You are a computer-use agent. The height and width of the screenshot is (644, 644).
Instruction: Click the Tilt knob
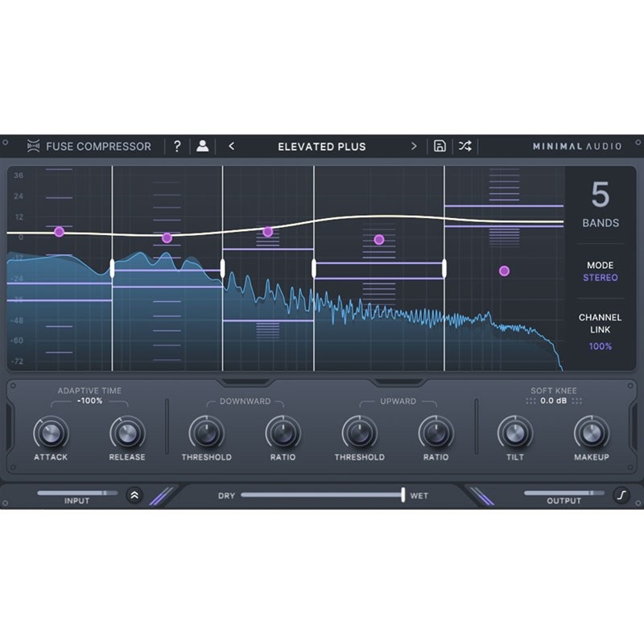pyautogui.click(x=515, y=433)
